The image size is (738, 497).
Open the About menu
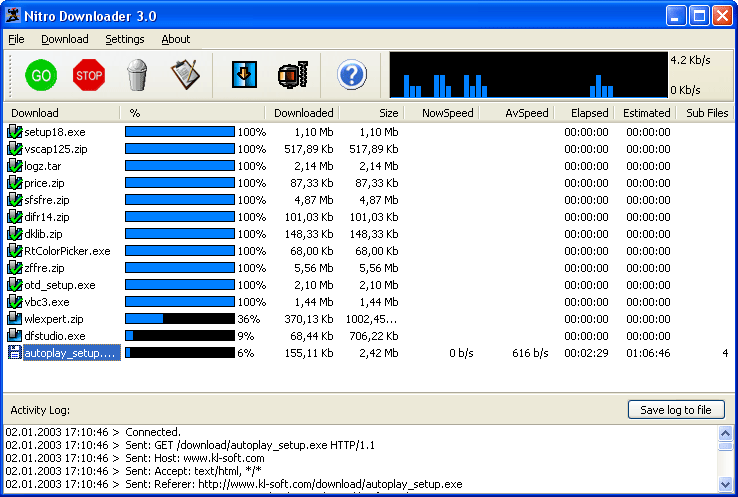(x=176, y=39)
